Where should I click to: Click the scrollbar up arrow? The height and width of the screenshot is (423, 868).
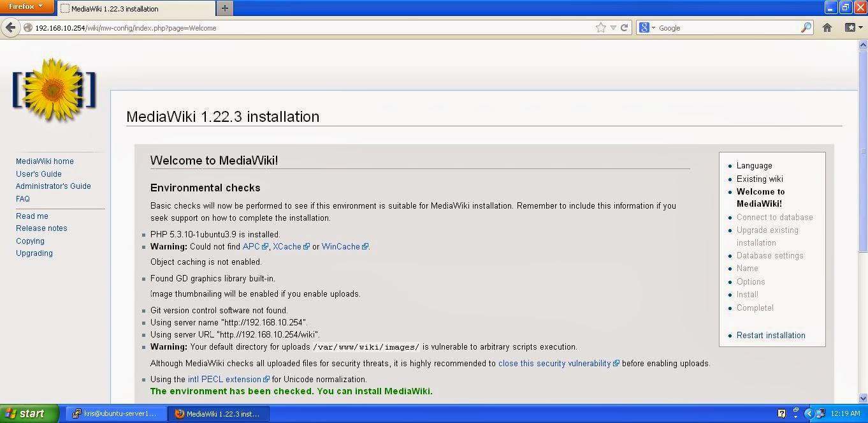coord(863,45)
